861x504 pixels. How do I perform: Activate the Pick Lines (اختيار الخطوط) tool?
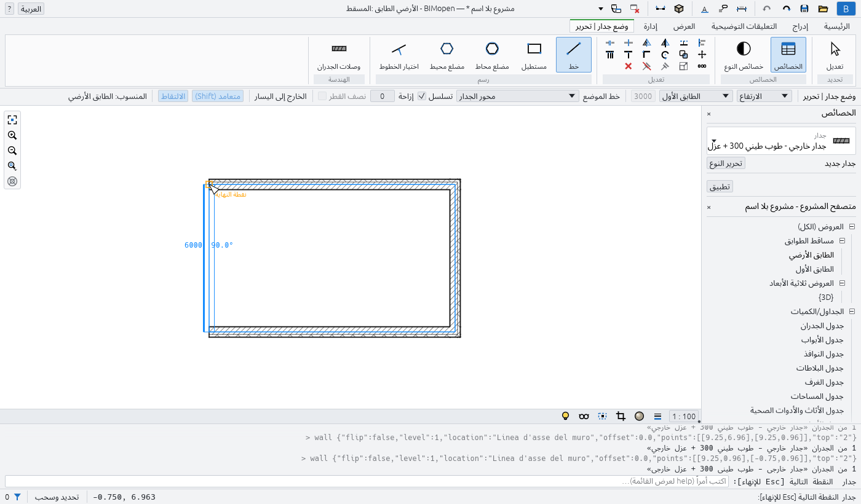pyautogui.click(x=399, y=55)
